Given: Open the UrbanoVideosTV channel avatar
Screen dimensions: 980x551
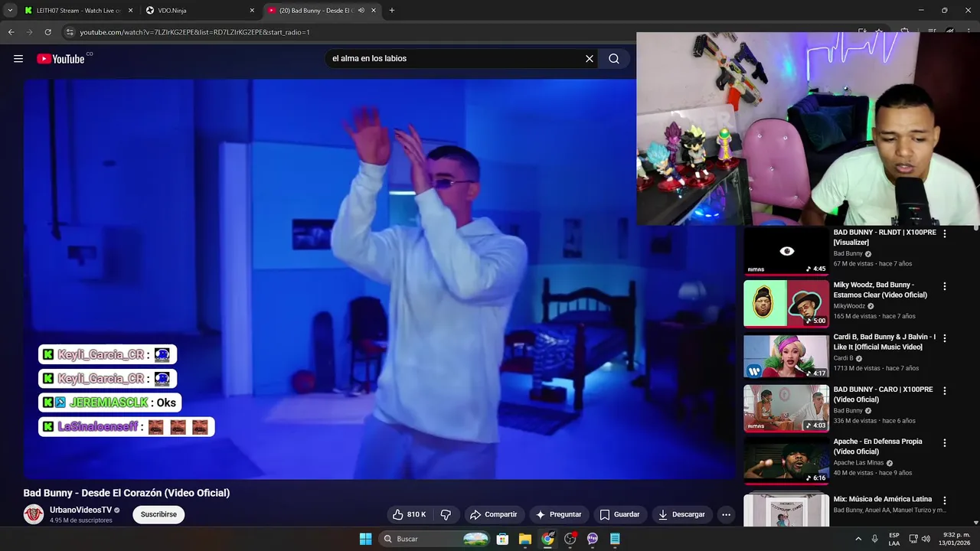Looking at the screenshot, I should tap(34, 514).
